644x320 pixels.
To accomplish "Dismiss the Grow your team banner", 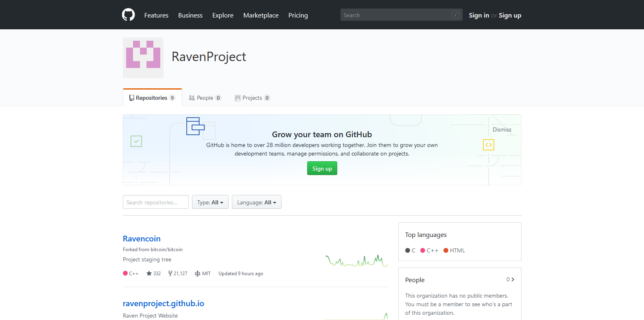I will tap(502, 129).
